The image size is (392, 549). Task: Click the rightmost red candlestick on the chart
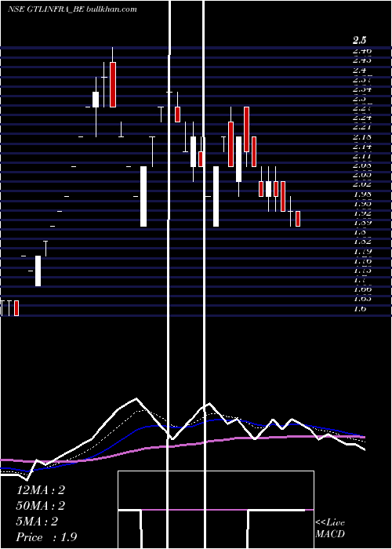pyautogui.click(x=298, y=219)
